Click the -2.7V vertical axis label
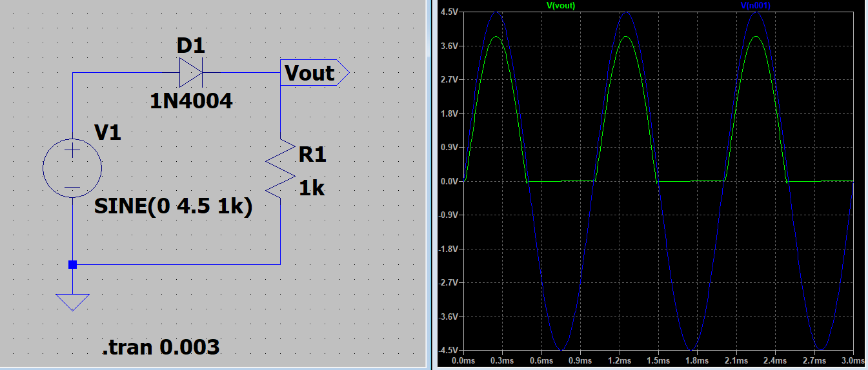868x370 pixels. click(x=449, y=283)
